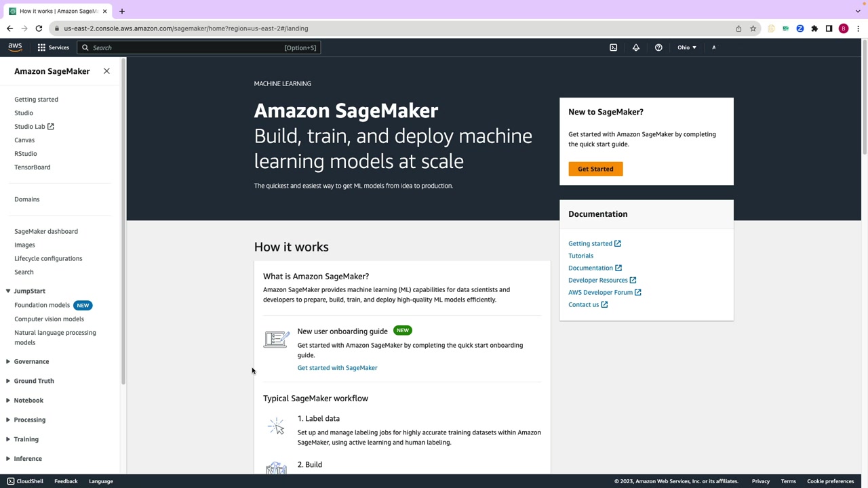Open Foundation models in sidebar
Screen dimensions: 868x488
coord(42,305)
